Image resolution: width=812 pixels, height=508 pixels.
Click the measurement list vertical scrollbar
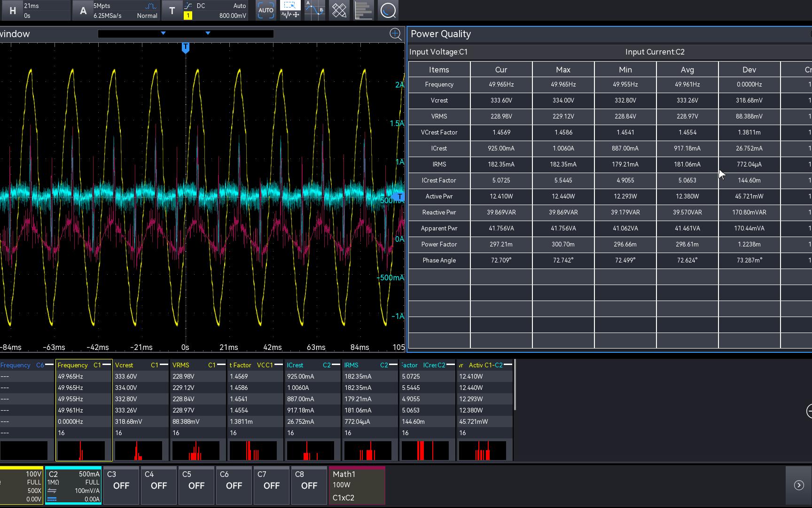click(x=515, y=385)
